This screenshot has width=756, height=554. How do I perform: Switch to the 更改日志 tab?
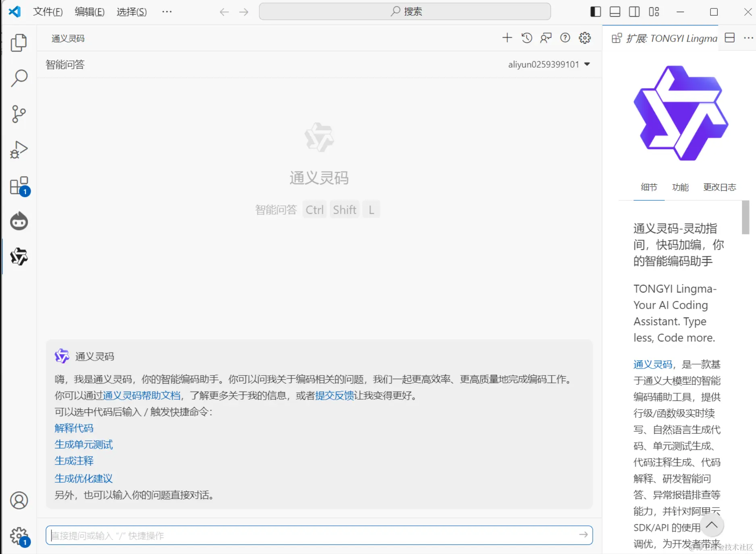[x=720, y=187]
